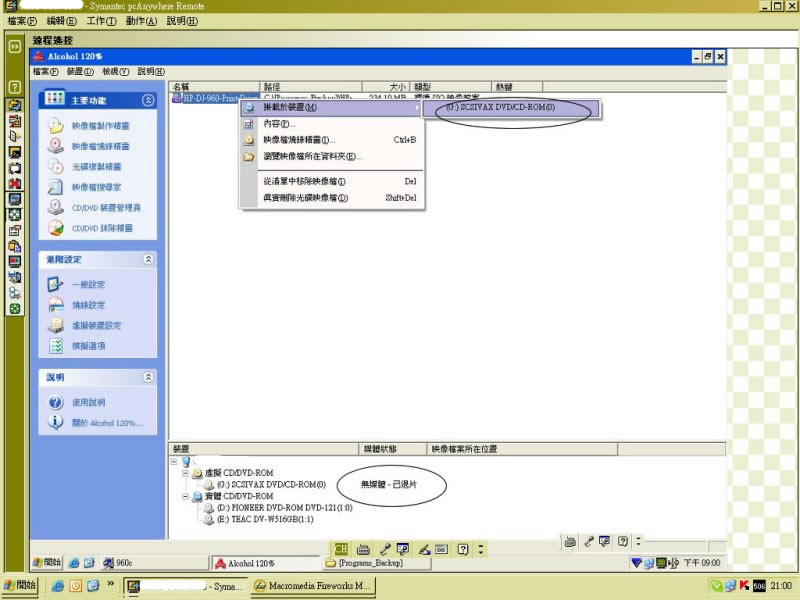Open Internet Explorer from the local taskbar quick launch
Image resolution: width=800 pixels, height=600 pixels.
point(58,586)
